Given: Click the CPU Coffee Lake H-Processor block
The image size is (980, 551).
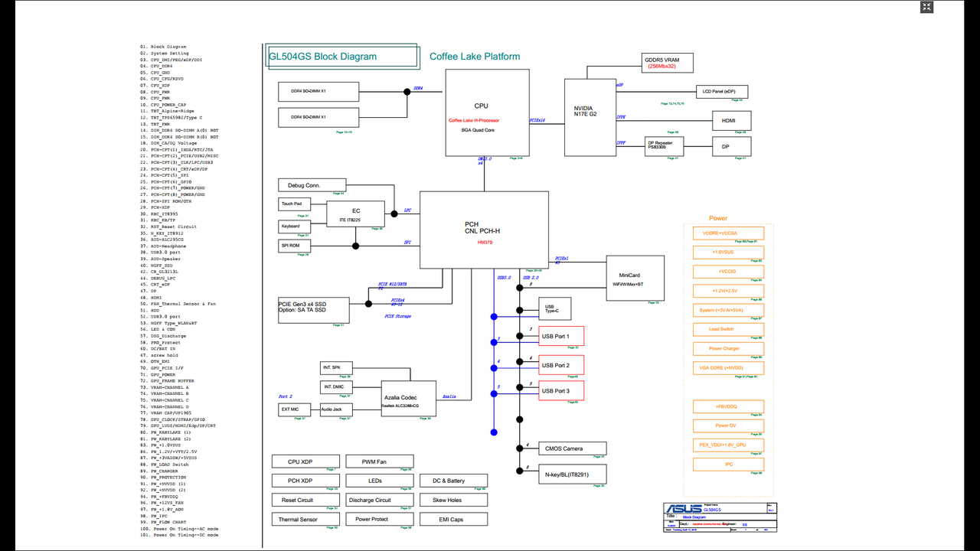Looking at the screenshot, I should pyautogui.click(x=487, y=112).
